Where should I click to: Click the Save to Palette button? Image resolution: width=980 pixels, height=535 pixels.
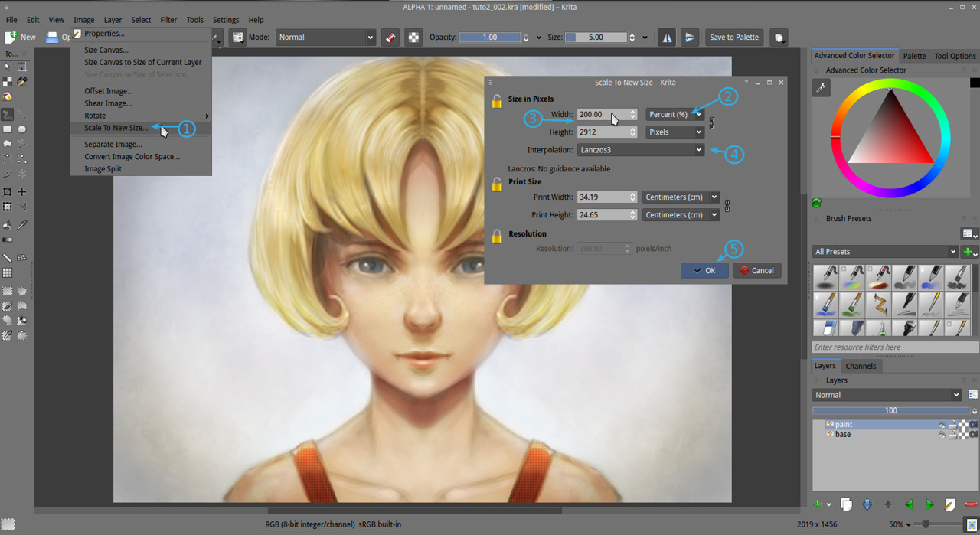[733, 37]
